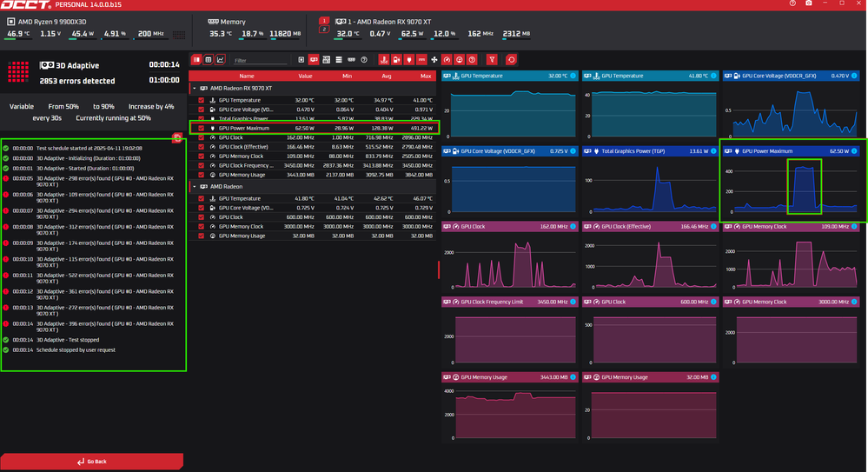Click the AMD Ryzen 9 9900X3D header label
This screenshot has height=472, width=868.
pyautogui.click(x=52, y=22)
